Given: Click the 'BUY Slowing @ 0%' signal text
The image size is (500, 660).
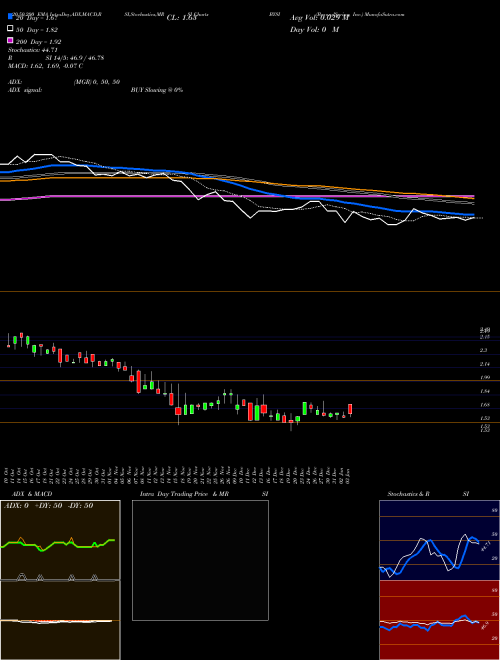Looking at the screenshot, I should click(157, 90).
